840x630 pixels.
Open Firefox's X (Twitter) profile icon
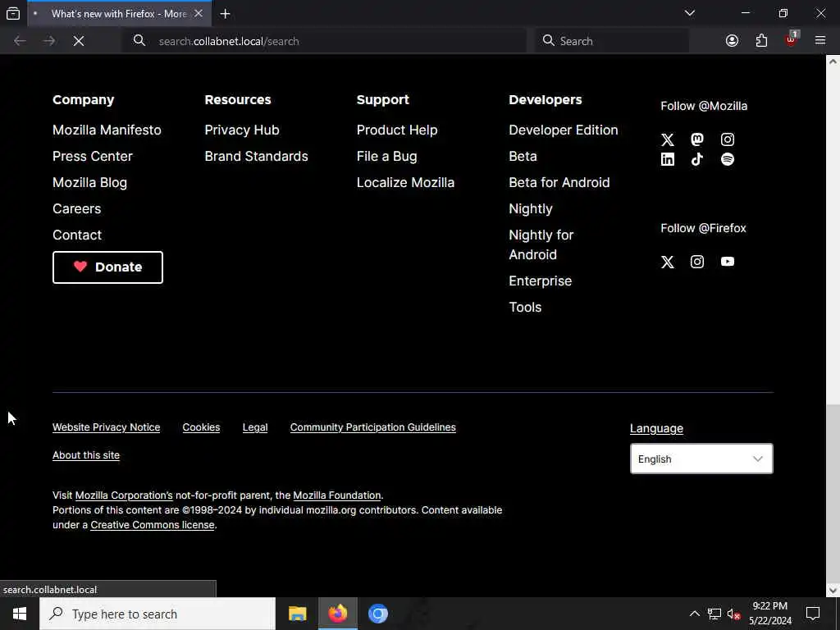668,262
